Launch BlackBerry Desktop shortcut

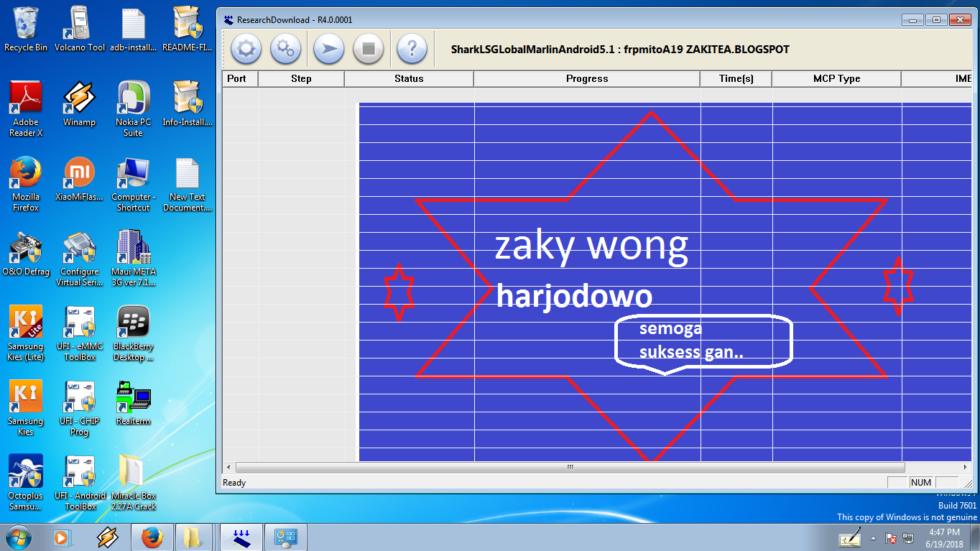point(133,333)
